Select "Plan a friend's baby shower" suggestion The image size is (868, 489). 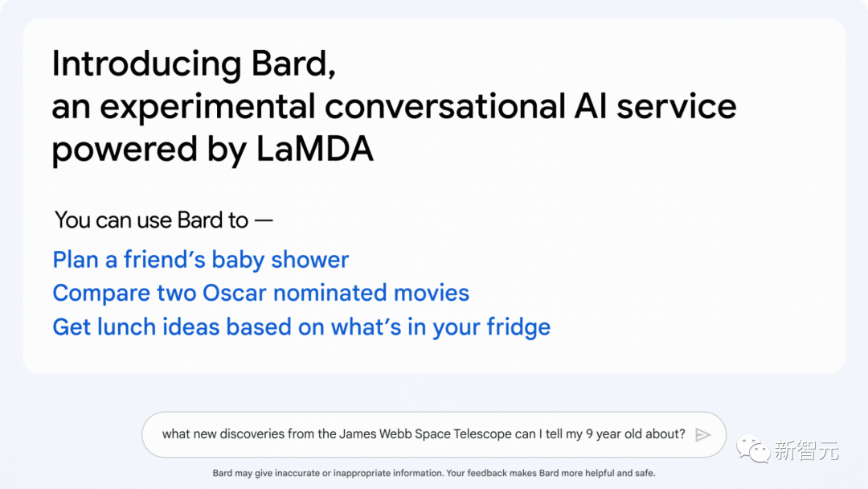[x=201, y=260]
